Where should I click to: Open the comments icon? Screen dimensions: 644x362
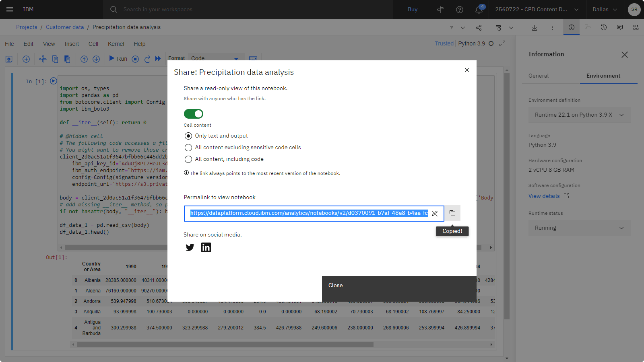(x=620, y=27)
